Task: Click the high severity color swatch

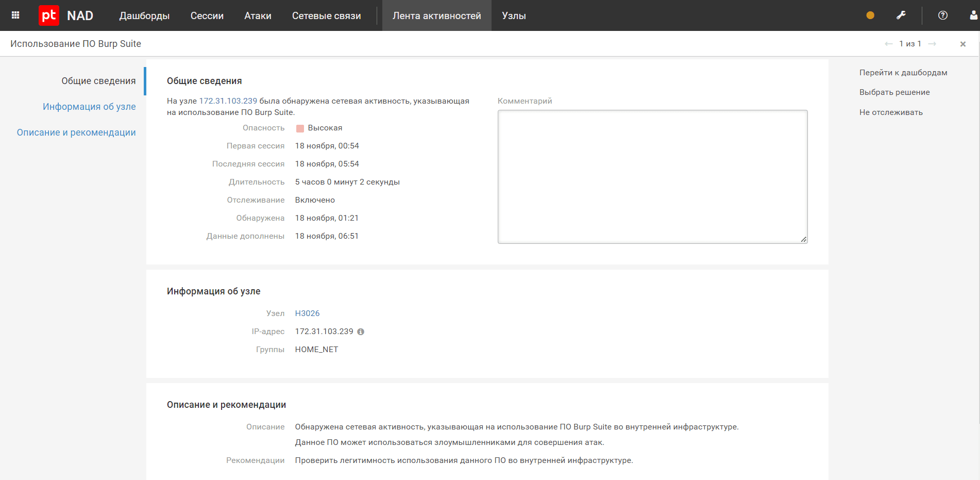Action: point(300,128)
